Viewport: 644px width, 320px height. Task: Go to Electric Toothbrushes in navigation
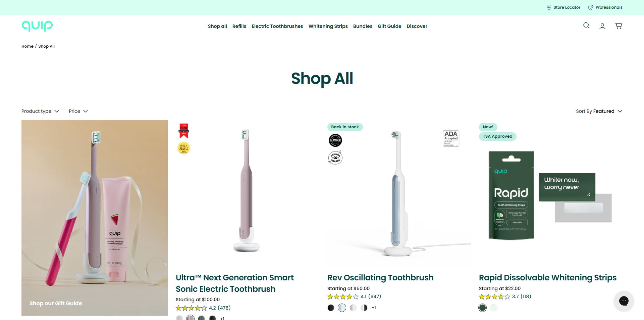coord(277,26)
